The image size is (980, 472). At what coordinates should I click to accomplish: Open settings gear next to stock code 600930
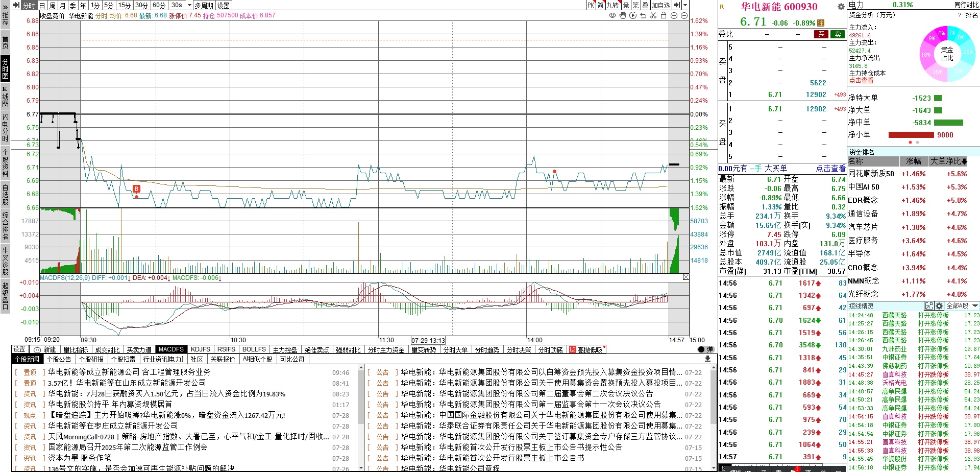[841, 7]
